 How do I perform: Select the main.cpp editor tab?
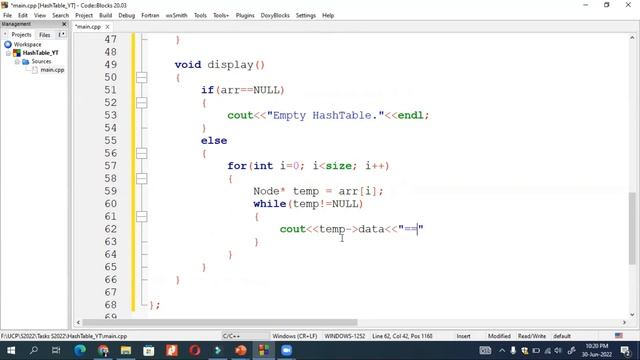[x=88, y=27]
